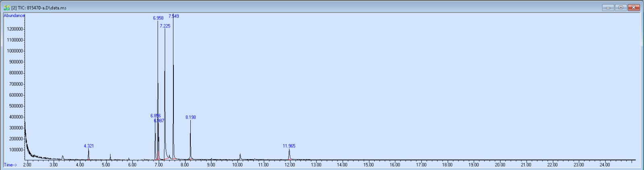Click the small unlabeled peak just after 5.00

click(110, 156)
